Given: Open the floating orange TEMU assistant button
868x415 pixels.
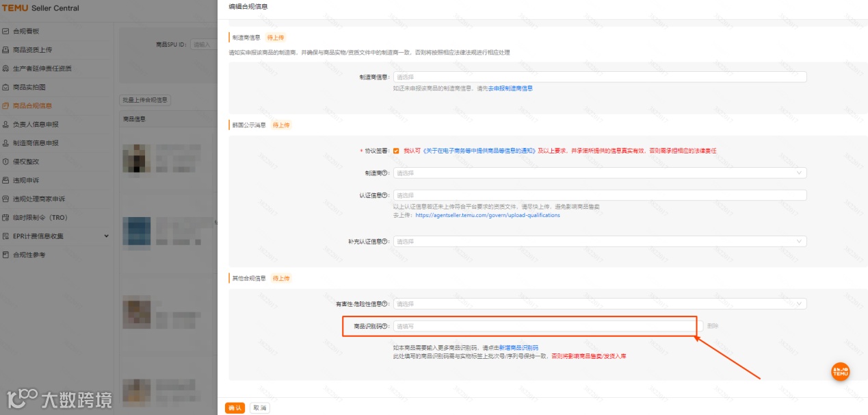Looking at the screenshot, I should tap(841, 372).
